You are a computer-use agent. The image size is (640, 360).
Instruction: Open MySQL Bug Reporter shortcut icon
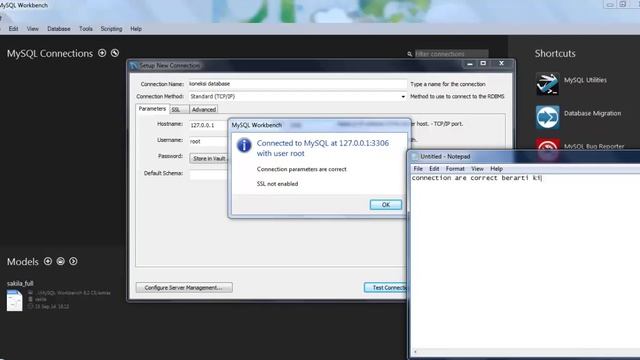tap(547, 149)
